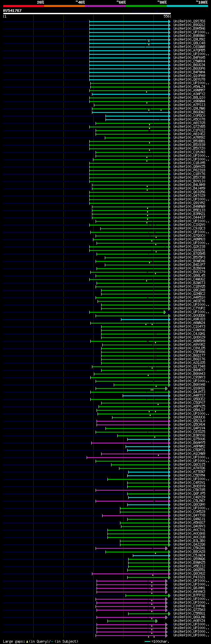
Task: Select label UniRef100_Q6CHU2
Action: point(189,573)
